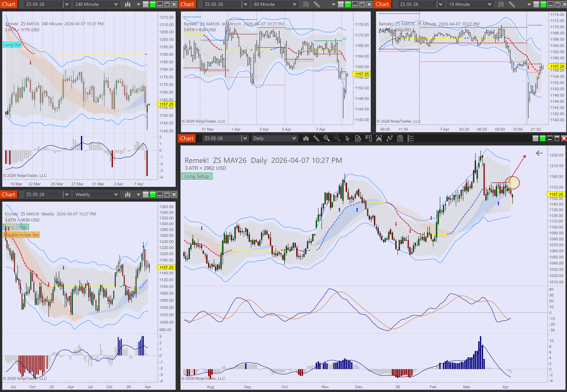Expand the ZS 05-26 instrument selector on Weekly chart

[x=67, y=195]
